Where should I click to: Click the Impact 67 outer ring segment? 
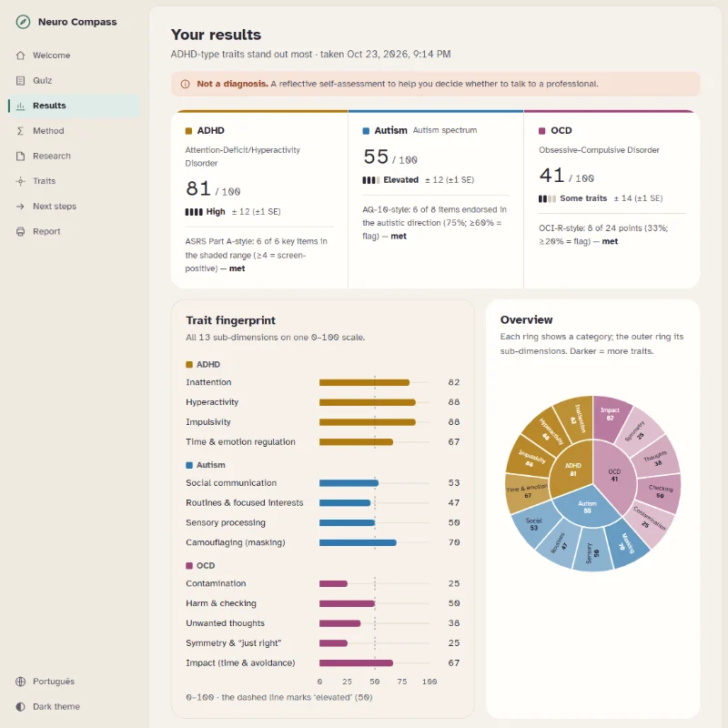[x=610, y=414]
